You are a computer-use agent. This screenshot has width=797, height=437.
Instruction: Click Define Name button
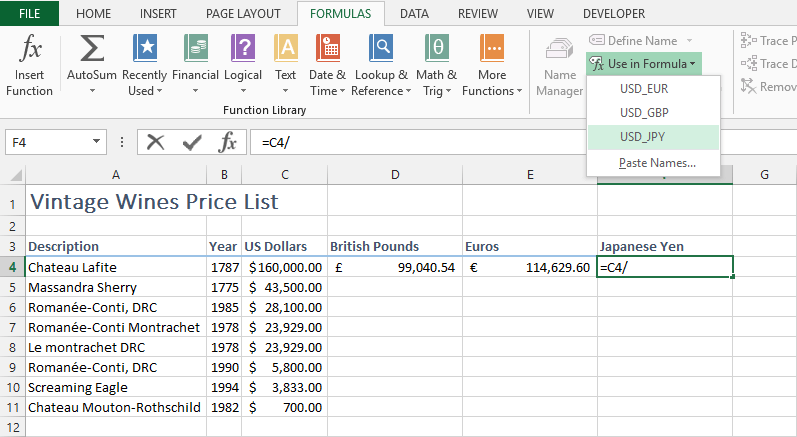pyautogui.click(x=633, y=40)
